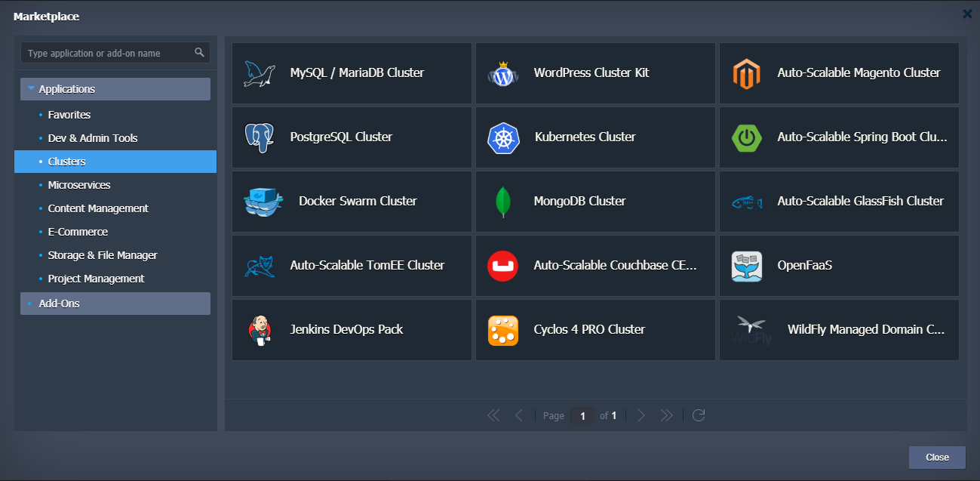Select the Magento orange logo icon
980x481 pixels.
pos(746,73)
